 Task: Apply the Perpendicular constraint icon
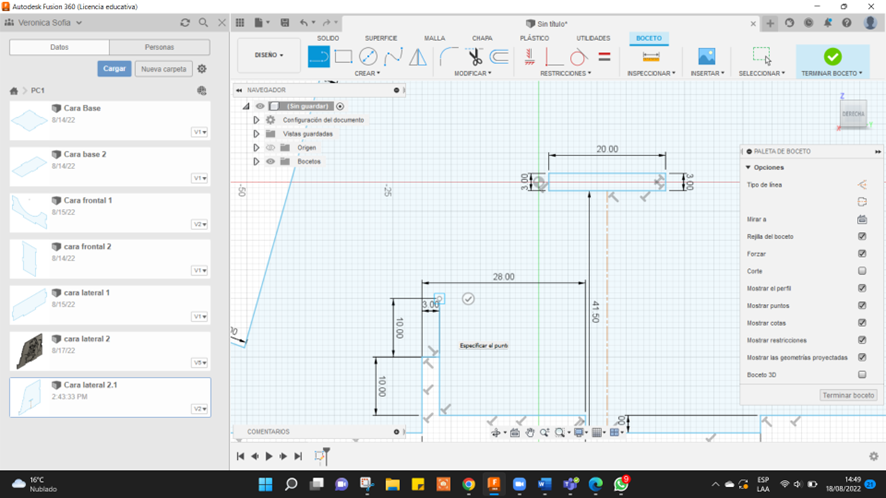click(553, 57)
